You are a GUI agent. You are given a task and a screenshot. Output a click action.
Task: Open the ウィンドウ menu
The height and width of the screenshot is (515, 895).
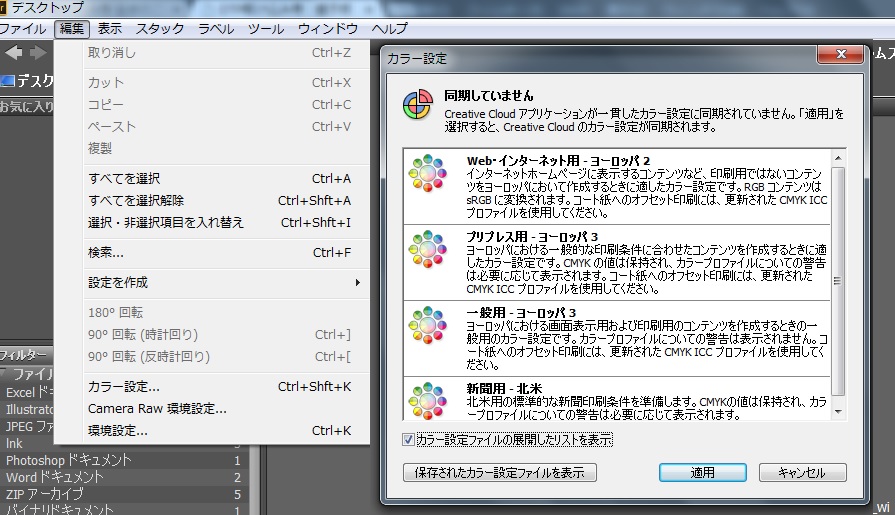coord(328,29)
